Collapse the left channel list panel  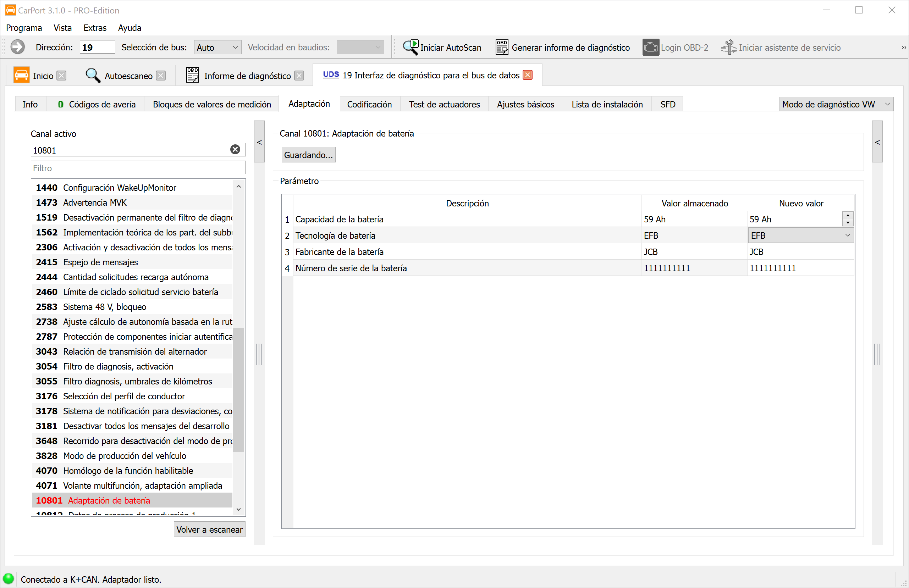click(259, 142)
